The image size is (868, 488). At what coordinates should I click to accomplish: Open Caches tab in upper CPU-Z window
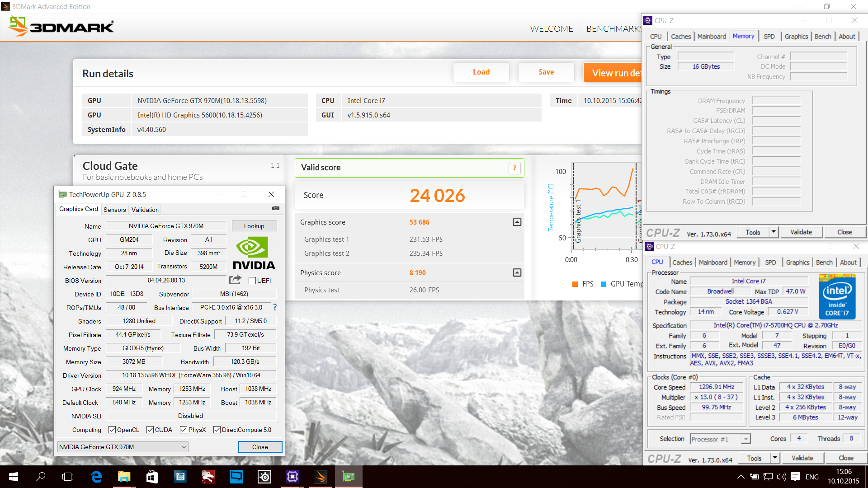point(681,37)
